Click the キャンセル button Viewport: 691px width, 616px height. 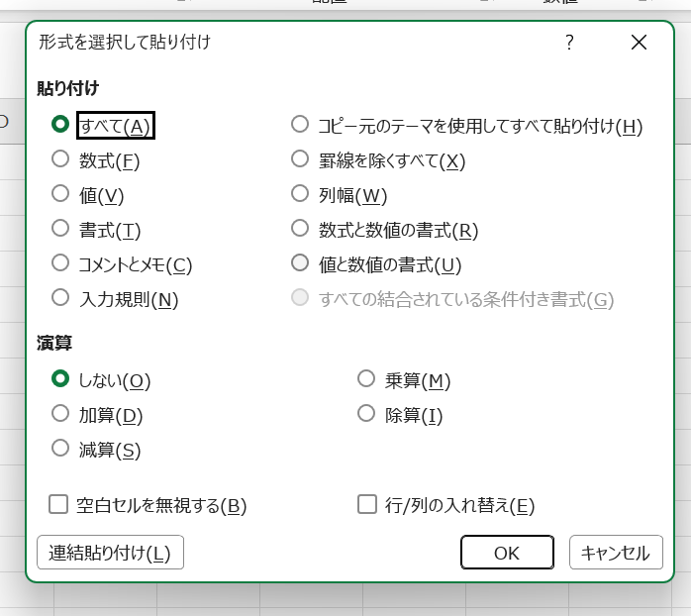tap(616, 553)
